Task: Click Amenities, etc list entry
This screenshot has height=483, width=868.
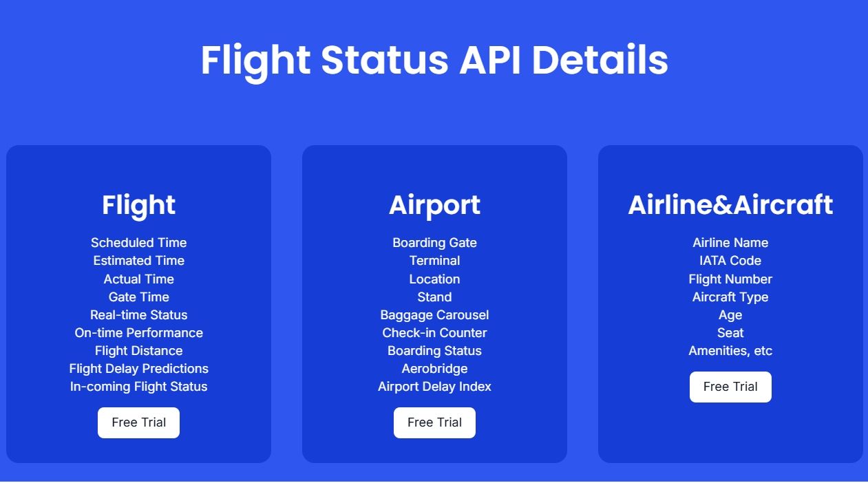Action: 730,350
